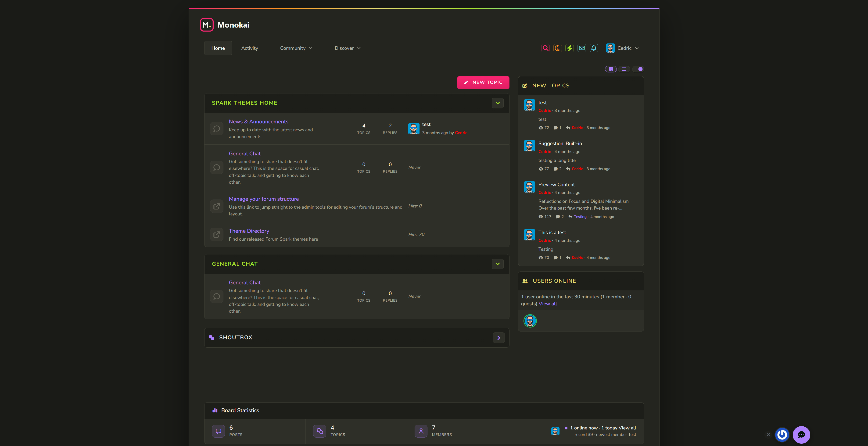Open online user avatar in Users Online
The width and height of the screenshot is (868, 446).
point(530,321)
